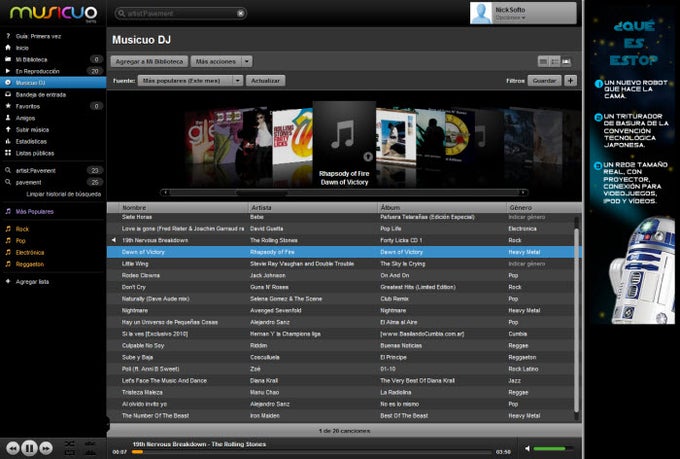Click the Estadísticas chart icon
This screenshot has height=459, width=680.
pos(8,141)
